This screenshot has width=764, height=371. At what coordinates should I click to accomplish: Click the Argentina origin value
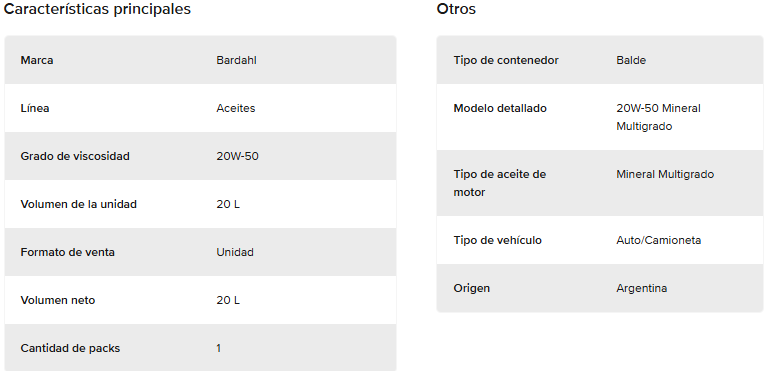642,288
